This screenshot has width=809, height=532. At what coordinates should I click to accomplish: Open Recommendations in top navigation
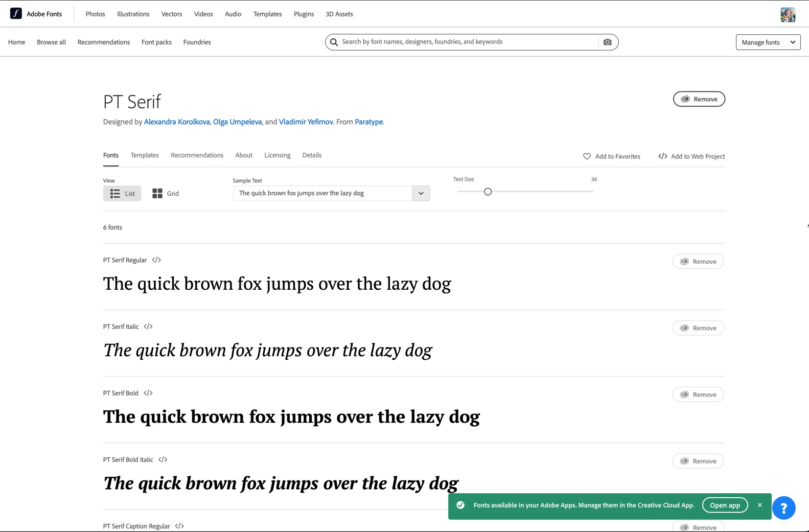(x=103, y=42)
